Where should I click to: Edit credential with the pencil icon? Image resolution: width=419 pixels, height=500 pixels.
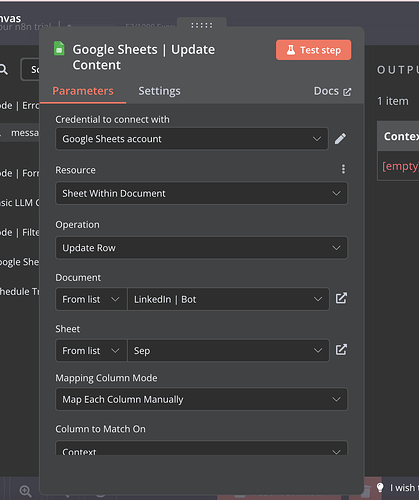(x=340, y=139)
